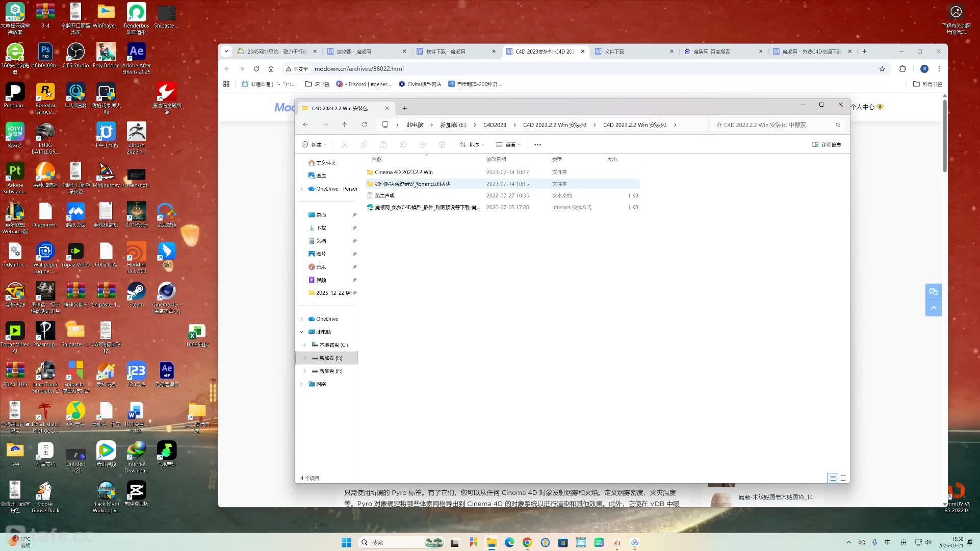Expand the local disk (C:) tree node
The height and width of the screenshot is (551, 980).
click(305, 345)
